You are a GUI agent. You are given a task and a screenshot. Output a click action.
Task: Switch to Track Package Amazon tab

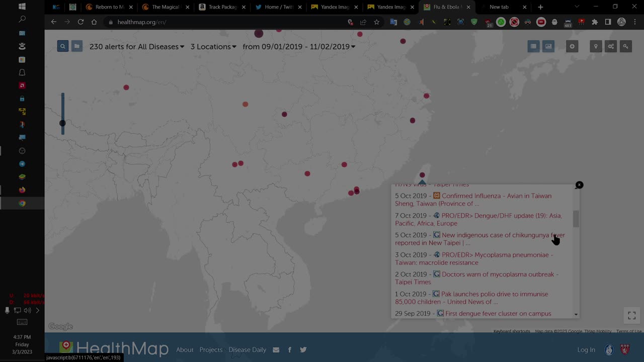point(222,7)
